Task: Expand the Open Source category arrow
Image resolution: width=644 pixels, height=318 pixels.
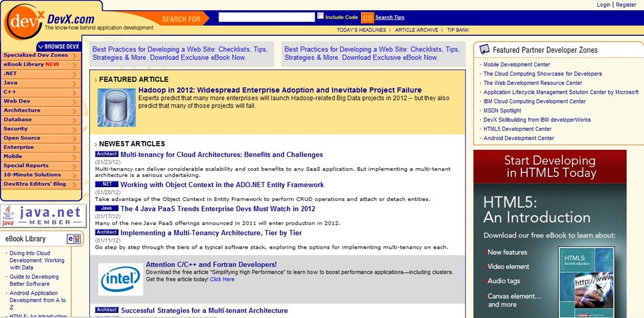Action: pos(74,139)
